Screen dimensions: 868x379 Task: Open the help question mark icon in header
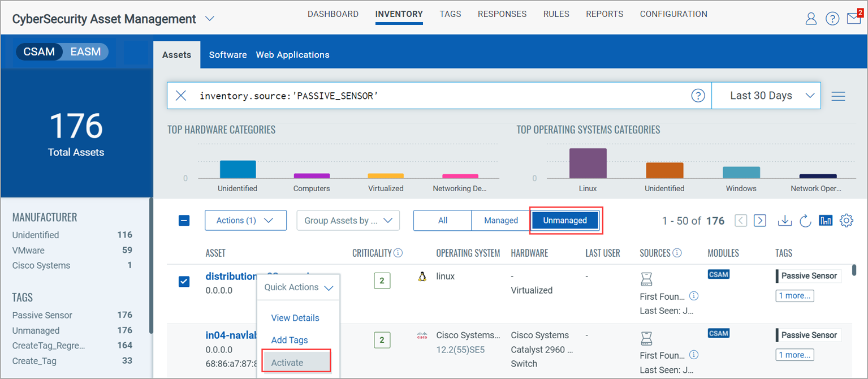(832, 19)
